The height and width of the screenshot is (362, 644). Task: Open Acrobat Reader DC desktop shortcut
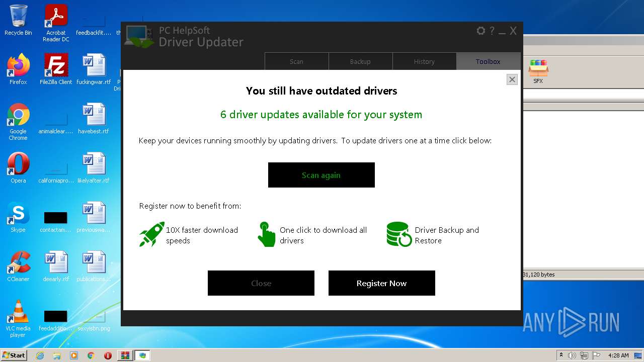click(56, 23)
